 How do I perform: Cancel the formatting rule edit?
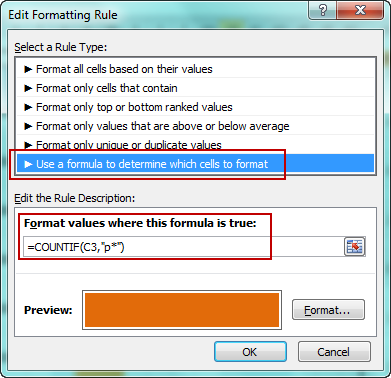coord(334,352)
